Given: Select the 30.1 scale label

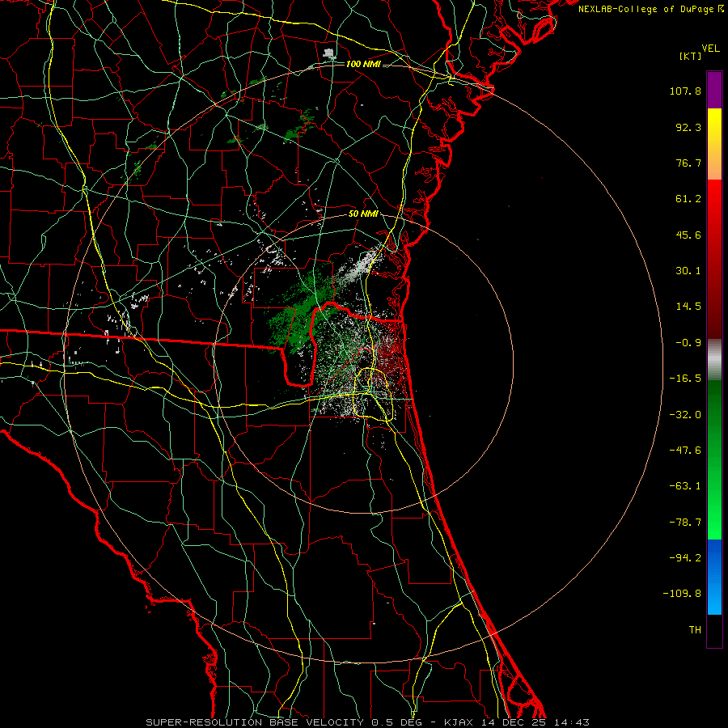Looking at the screenshot, I should (x=688, y=271).
